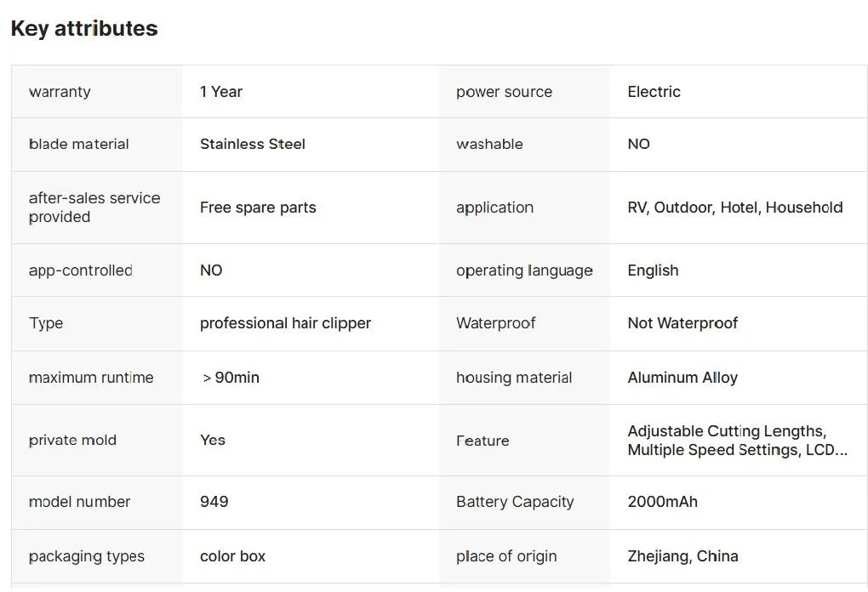Click the private mold label
Viewport: 868px width, 592px height.
pos(72,441)
